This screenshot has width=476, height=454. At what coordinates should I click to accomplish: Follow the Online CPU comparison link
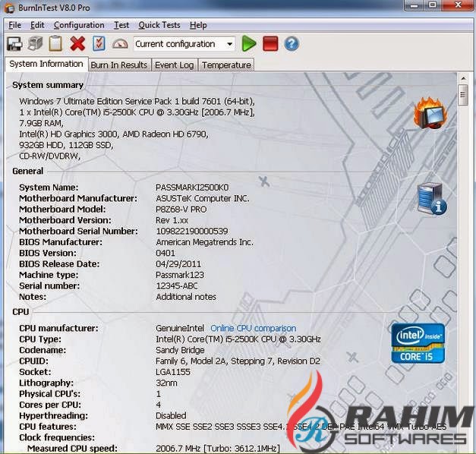coord(253,328)
